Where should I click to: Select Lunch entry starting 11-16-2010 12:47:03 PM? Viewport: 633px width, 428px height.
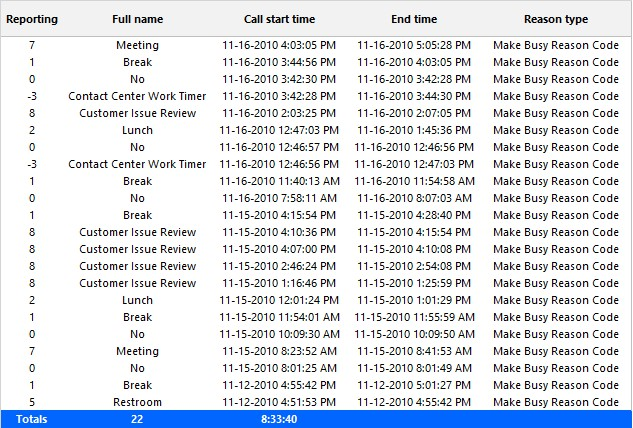tap(138, 130)
